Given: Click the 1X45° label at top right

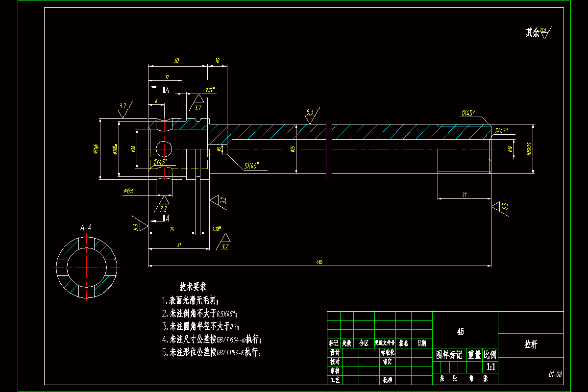Looking at the screenshot, I should pyautogui.click(x=468, y=113).
